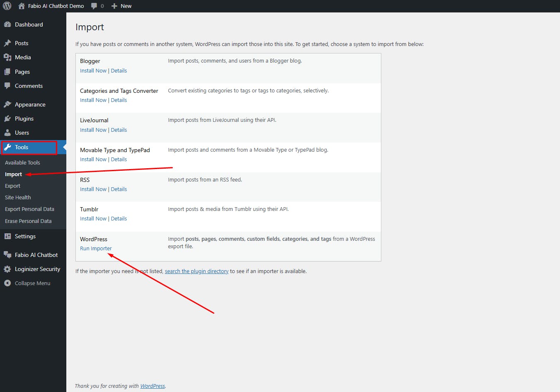The width and height of the screenshot is (560, 392).
Task: Open the comments bubble icon in admin bar
Action: 94,6
